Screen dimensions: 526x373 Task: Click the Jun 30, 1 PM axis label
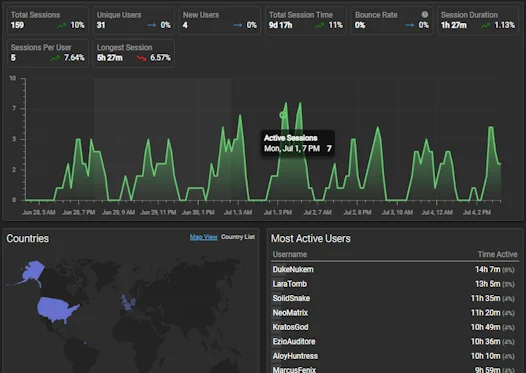coord(198,212)
